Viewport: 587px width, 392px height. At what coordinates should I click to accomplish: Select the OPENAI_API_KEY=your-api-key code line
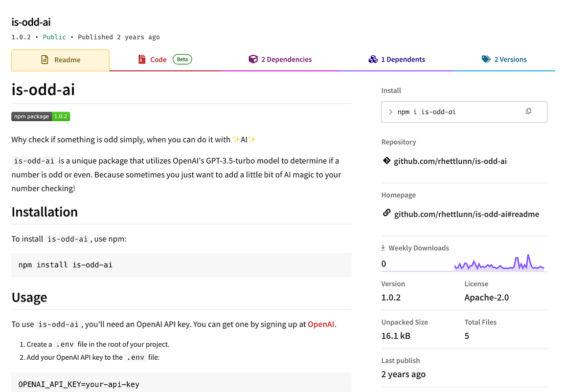pos(79,384)
